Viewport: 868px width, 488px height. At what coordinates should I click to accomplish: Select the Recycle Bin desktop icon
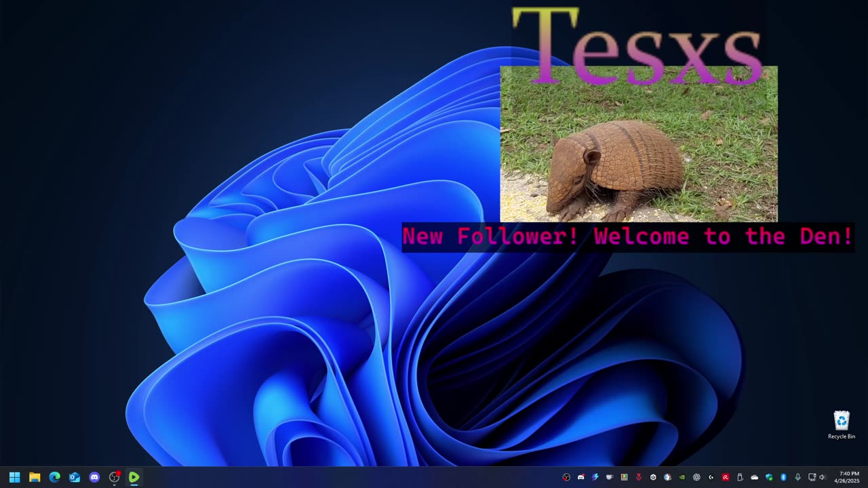[842, 425]
